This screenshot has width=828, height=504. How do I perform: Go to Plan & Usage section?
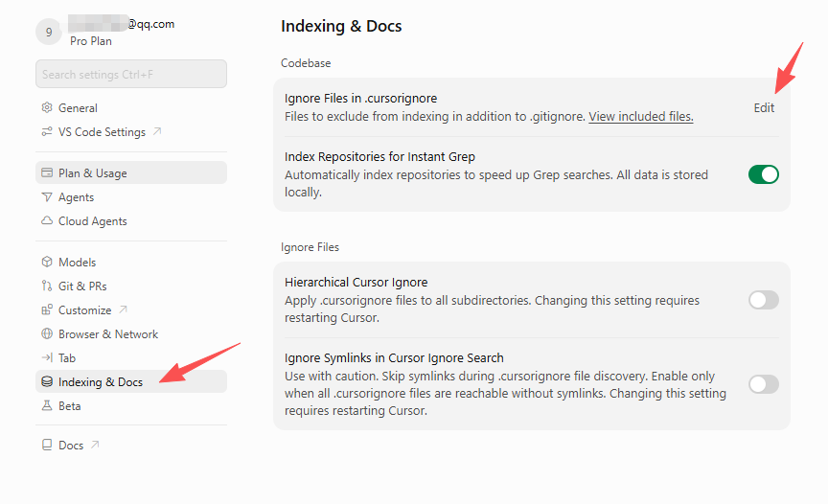[131, 172]
